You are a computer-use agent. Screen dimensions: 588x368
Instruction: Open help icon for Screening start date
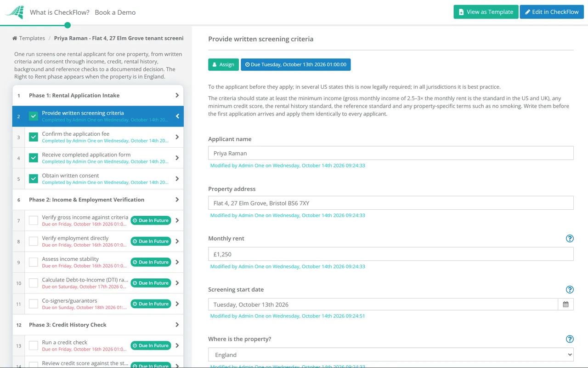click(570, 289)
